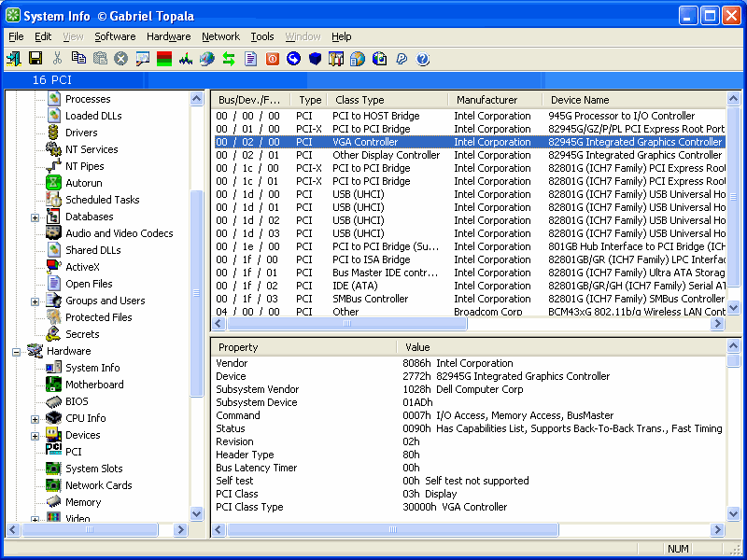This screenshot has height=560, width=747.
Task: Click the Copy toolbar icon
Action: 78,59
